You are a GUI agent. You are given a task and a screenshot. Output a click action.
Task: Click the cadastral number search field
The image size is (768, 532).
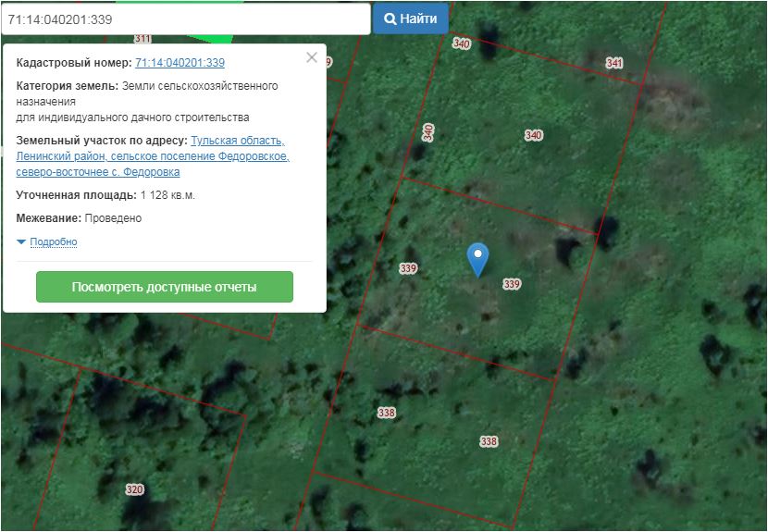tap(185, 19)
